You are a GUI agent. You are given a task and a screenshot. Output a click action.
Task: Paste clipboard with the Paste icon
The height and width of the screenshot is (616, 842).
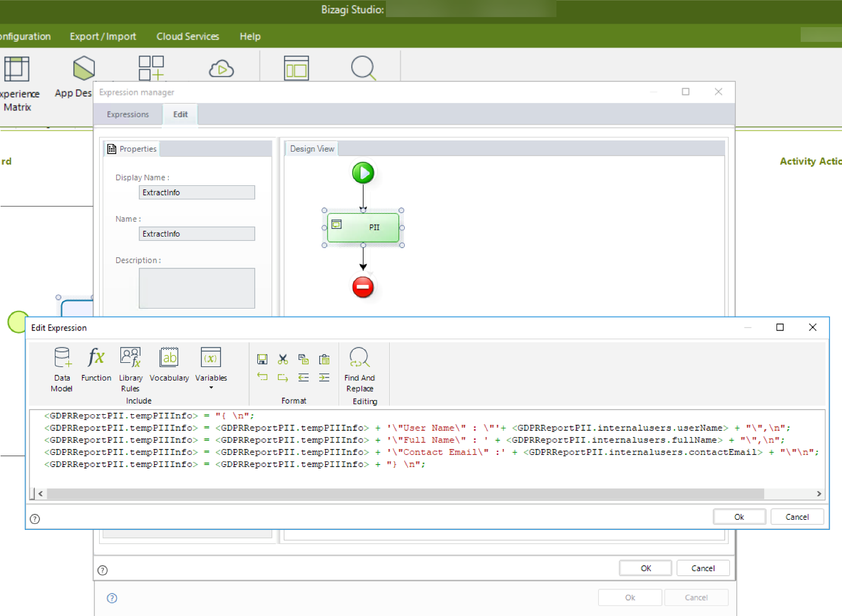pos(324,359)
